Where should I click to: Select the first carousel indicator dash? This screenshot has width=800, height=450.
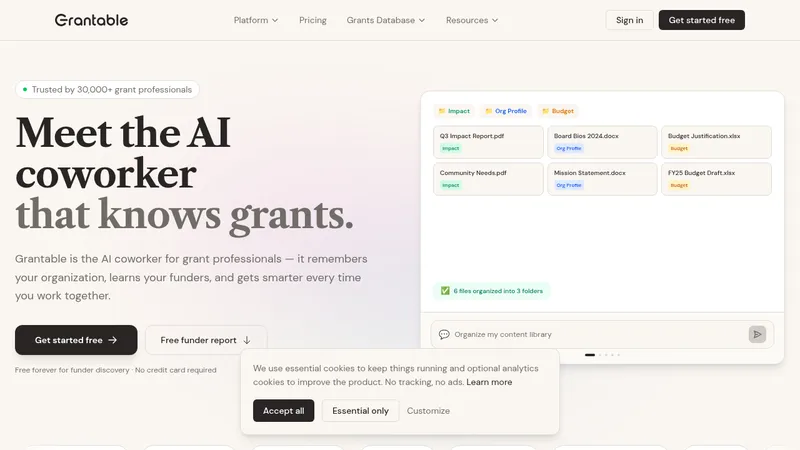coord(590,355)
